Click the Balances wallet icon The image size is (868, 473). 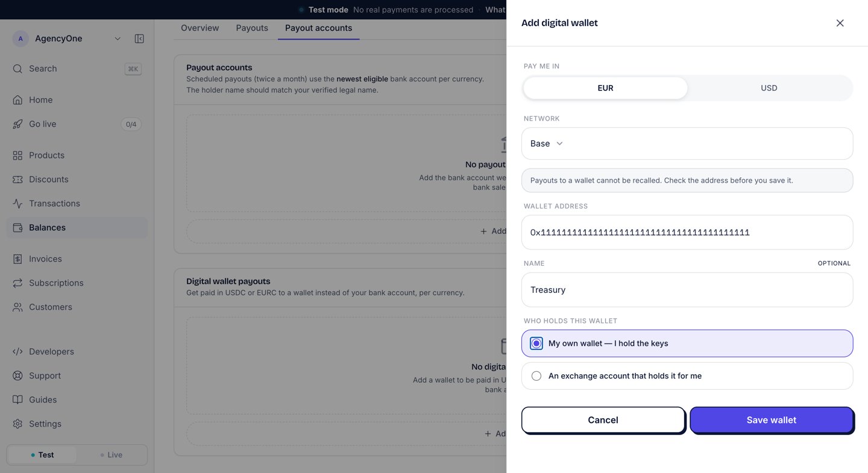tap(17, 228)
